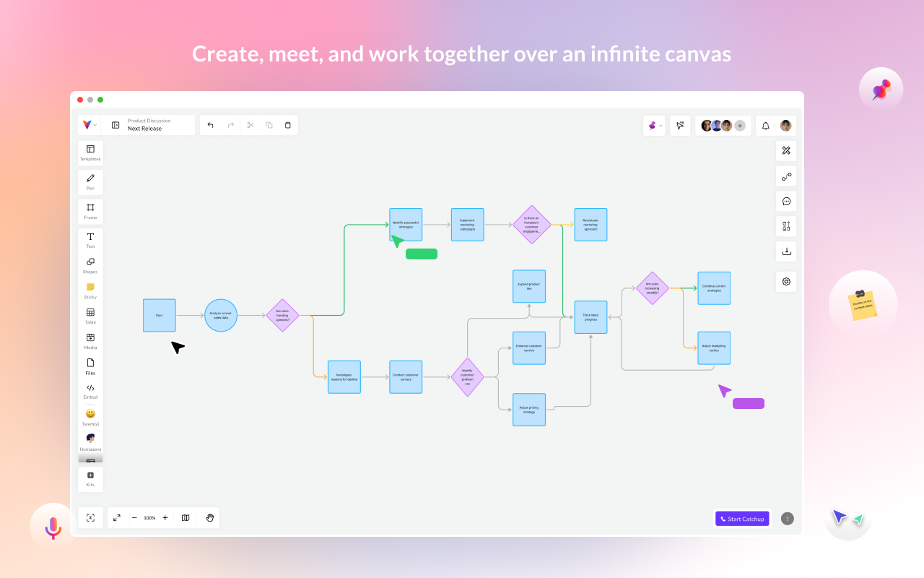
Task: Open the Templates panel
Action: [90, 152]
